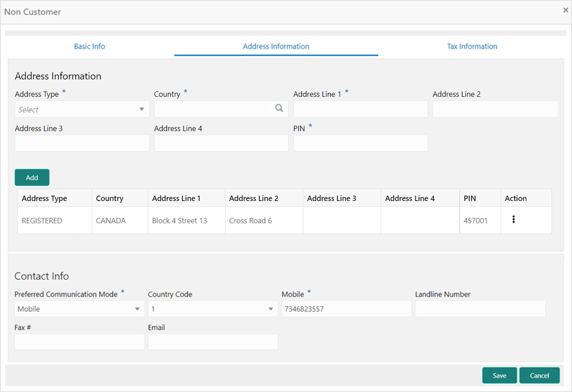Select the Address Information tab
This screenshot has height=392, width=572.
click(x=276, y=46)
